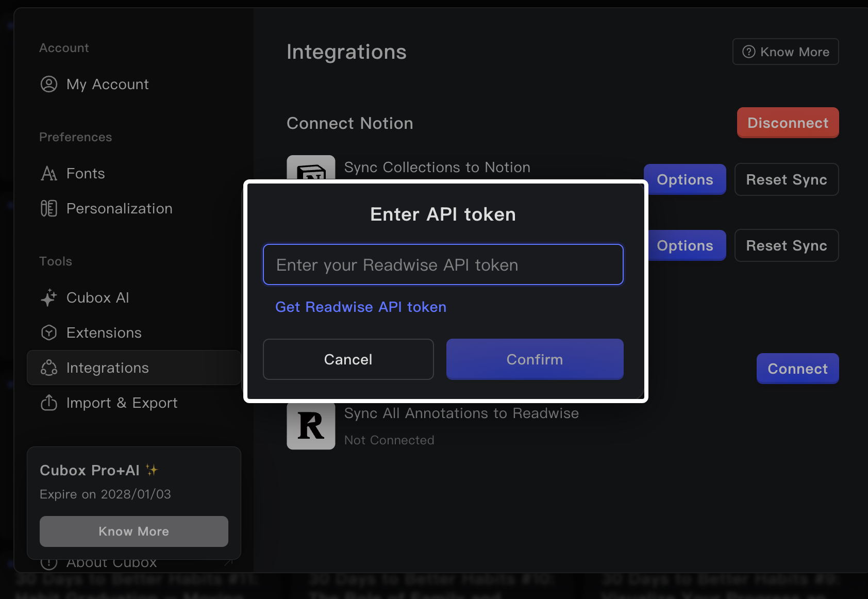Confirm the entered API token
The height and width of the screenshot is (599, 868).
coord(535,359)
